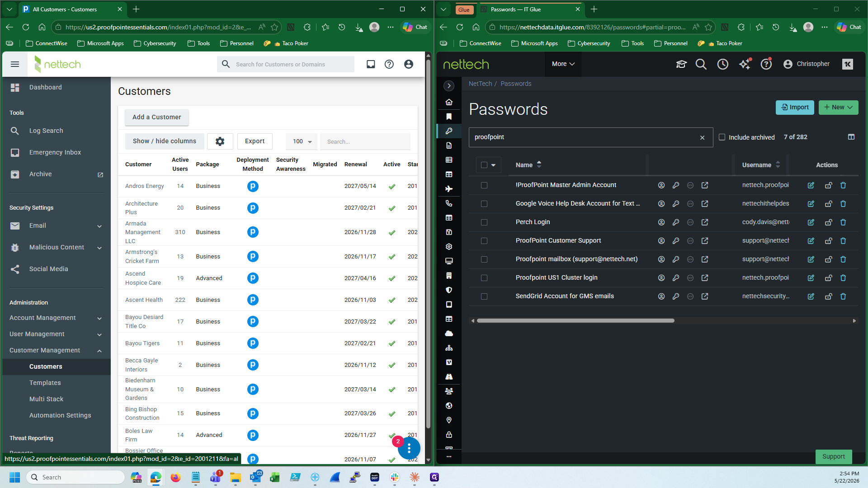
Task: Toggle the select-all passwords checkbox
Action: coord(484,165)
